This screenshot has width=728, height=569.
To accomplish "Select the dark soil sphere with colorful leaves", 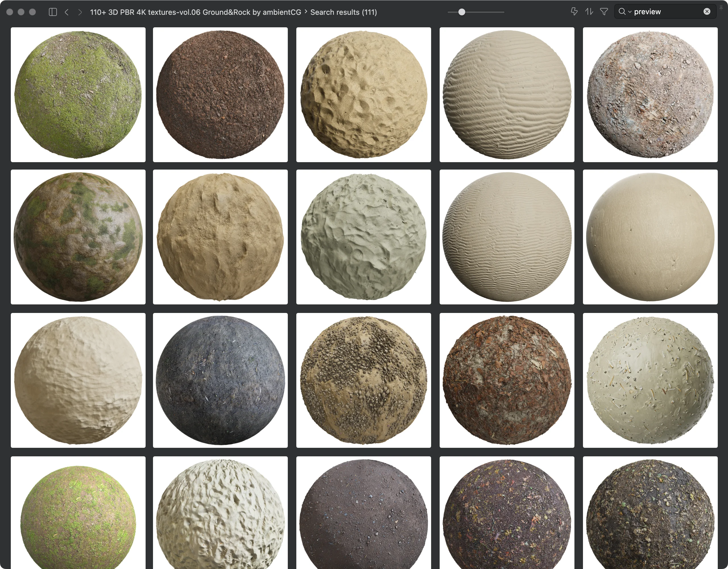I will tap(507, 513).
